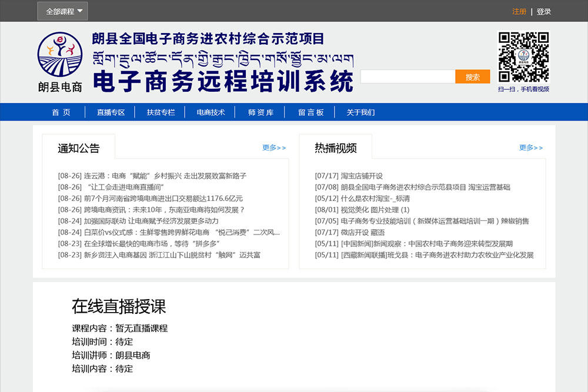Click into the search input field
588x392 pixels.
click(x=407, y=77)
